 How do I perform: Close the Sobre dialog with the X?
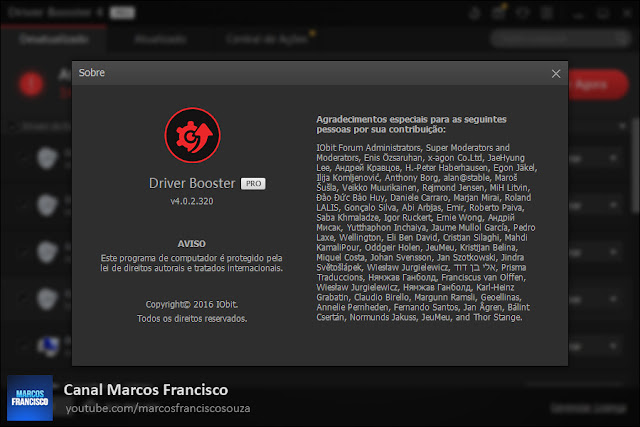point(556,74)
